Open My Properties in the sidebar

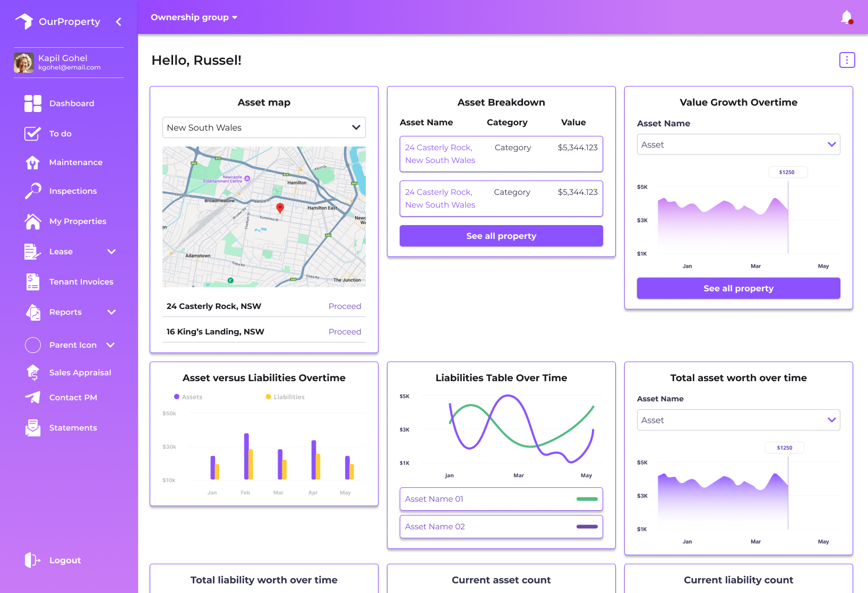coord(78,221)
